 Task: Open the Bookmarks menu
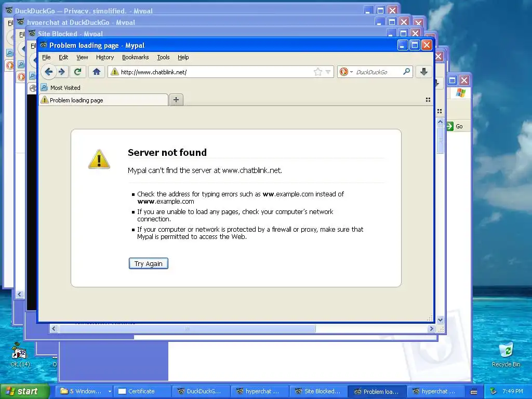(x=136, y=57)
